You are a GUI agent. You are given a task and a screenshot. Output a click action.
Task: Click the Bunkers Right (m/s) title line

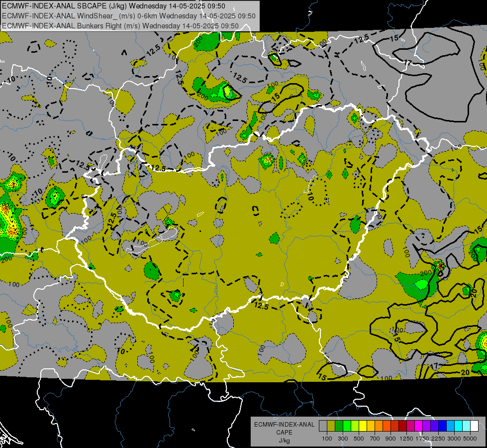(120, 26)
